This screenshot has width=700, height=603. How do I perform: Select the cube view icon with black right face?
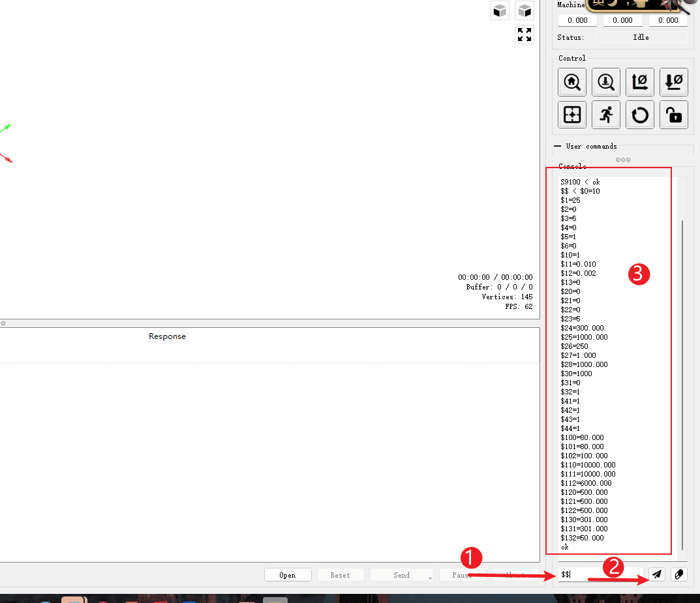(x=524, y=10)
